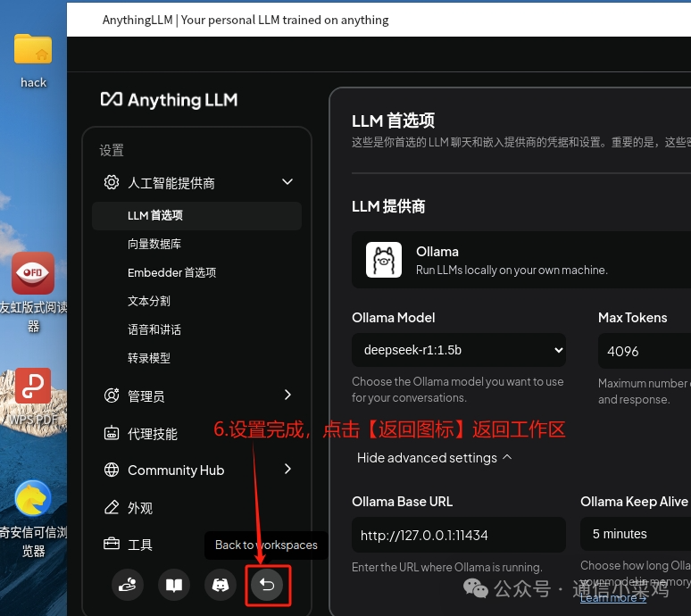Click the AnythingLLM window title text
Viewport: 691px width, 616px height.
tap(246, 20)
